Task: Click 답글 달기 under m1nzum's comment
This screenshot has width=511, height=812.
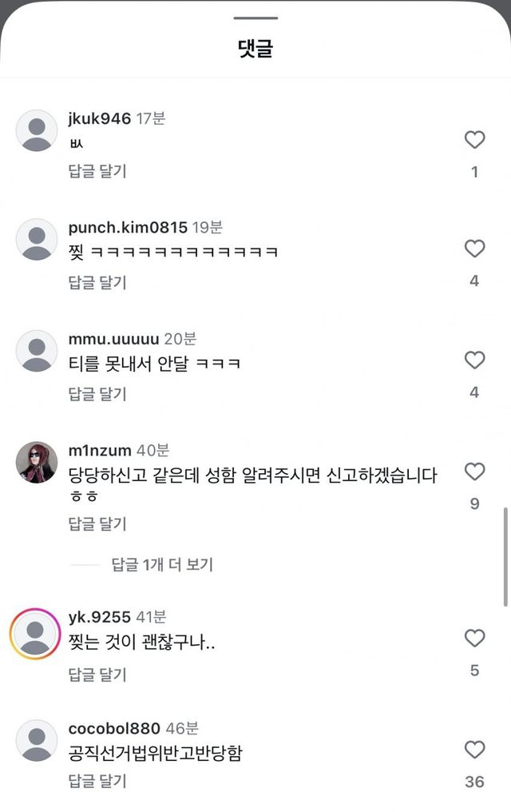Action: pos(97,523)
